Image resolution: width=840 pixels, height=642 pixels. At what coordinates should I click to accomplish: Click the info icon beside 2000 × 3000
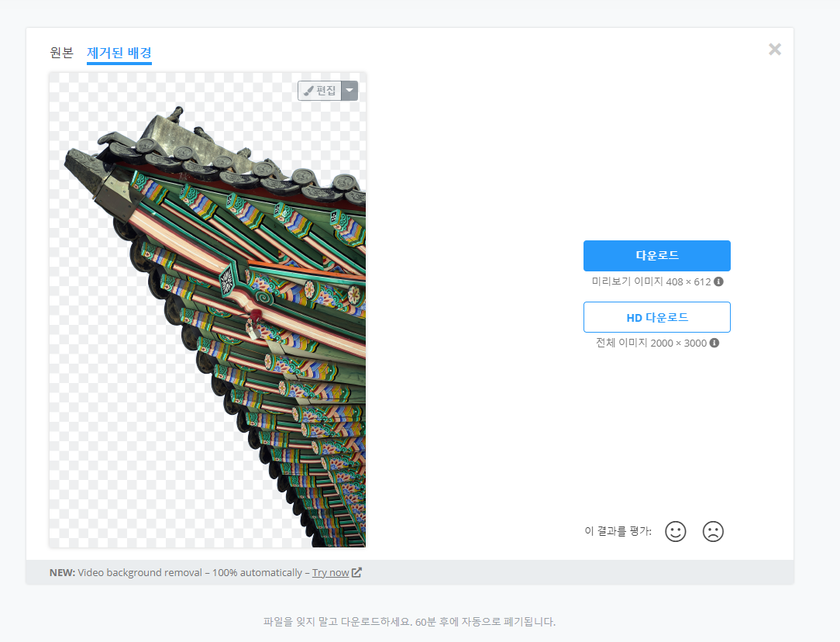(714, 342)
